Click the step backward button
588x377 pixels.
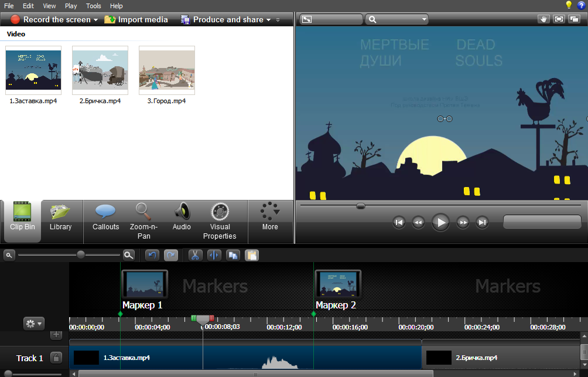click(x=418, y=223)
